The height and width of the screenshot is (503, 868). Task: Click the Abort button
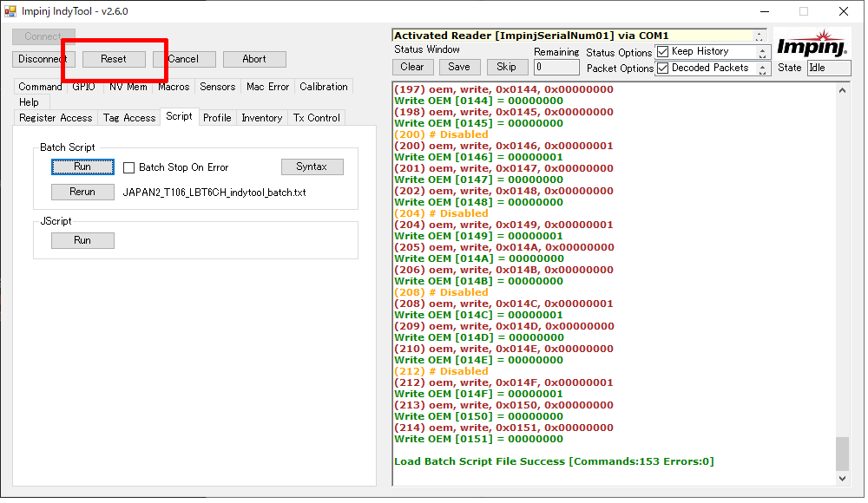254,59
